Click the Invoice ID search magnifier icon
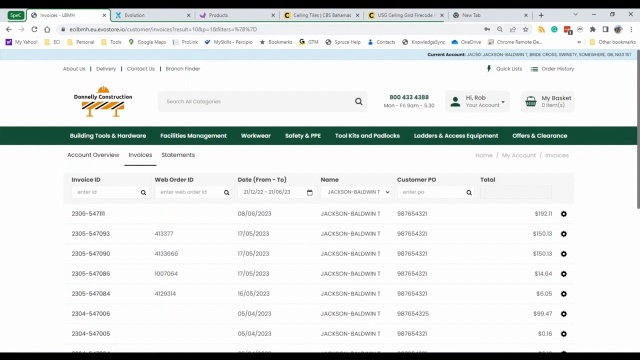The height and width of the screenshot is (360, 640). (x=143, y=193)
